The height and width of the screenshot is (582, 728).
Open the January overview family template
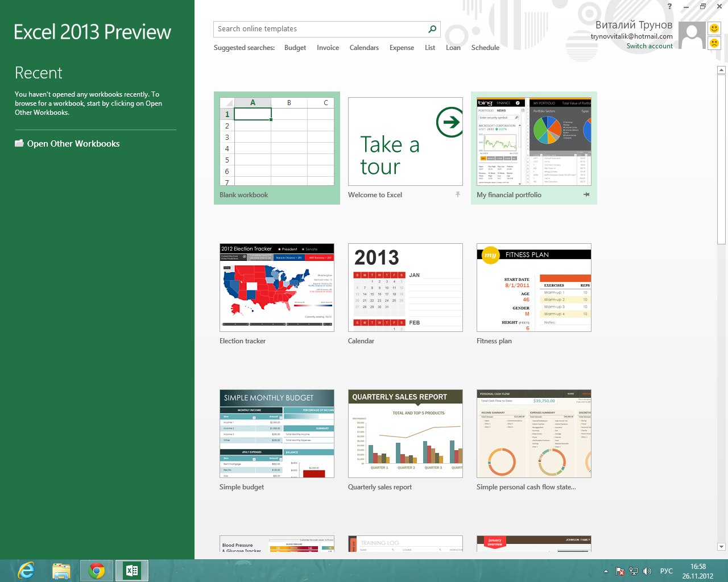534,543
